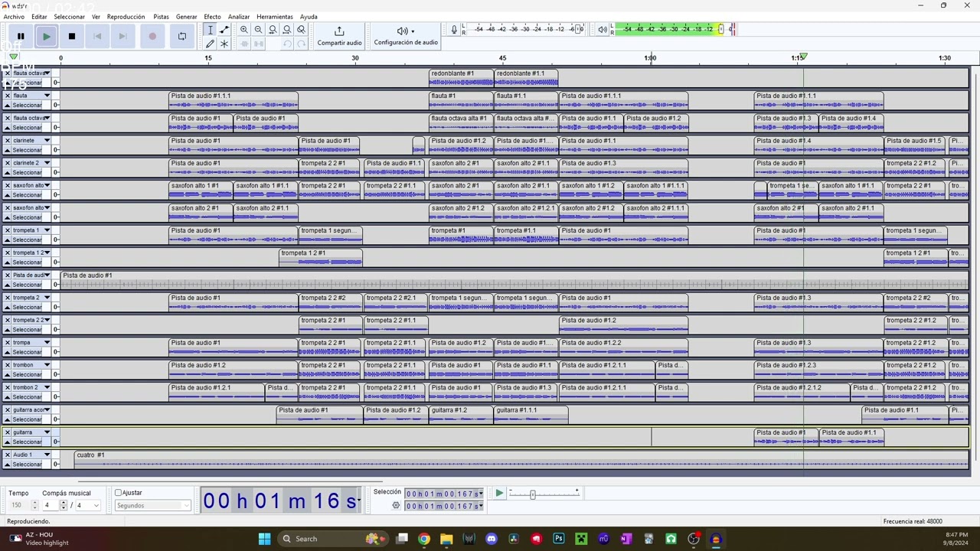Click the selection settings gear icon
The height and width of the screenshot is (551, 980).
click(x=396, y=506)
